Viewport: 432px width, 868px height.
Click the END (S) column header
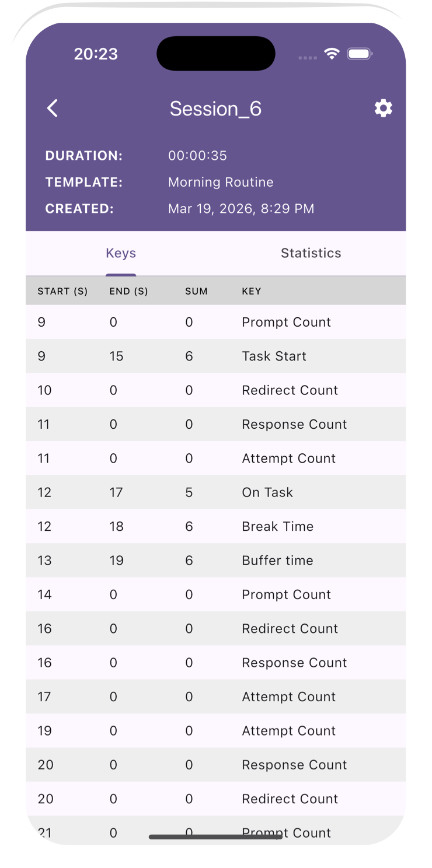[x=128, y=291]
